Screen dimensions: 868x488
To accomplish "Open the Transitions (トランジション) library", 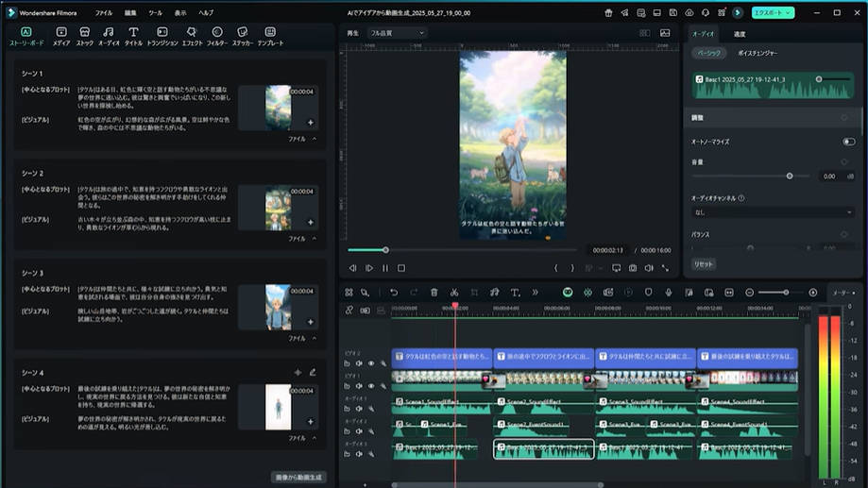I will click(162, 36).
